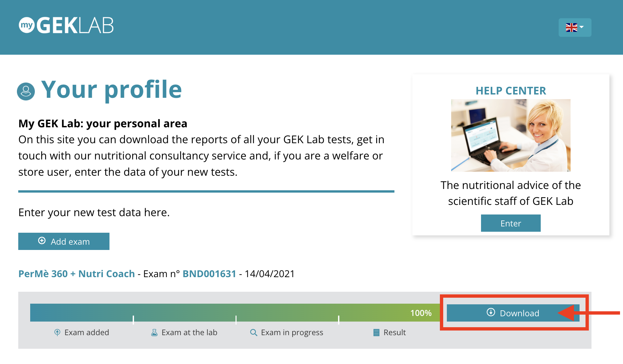
Task: Open the PerMè 360 + Nutri Coach link
Action: (x=77, y=274)
